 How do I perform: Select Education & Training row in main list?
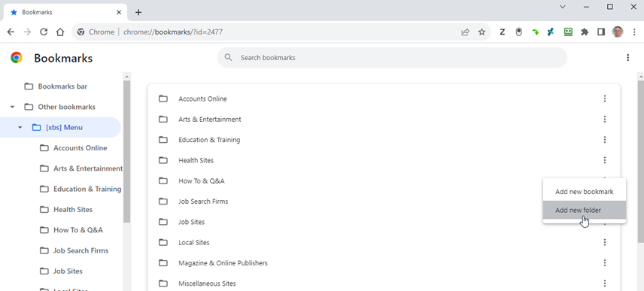pos(384,140)
